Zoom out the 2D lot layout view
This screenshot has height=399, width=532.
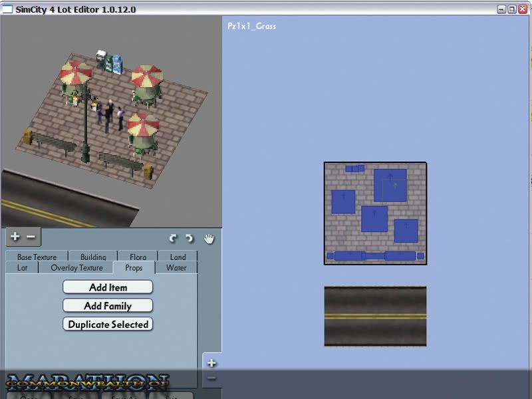point(211,378)
